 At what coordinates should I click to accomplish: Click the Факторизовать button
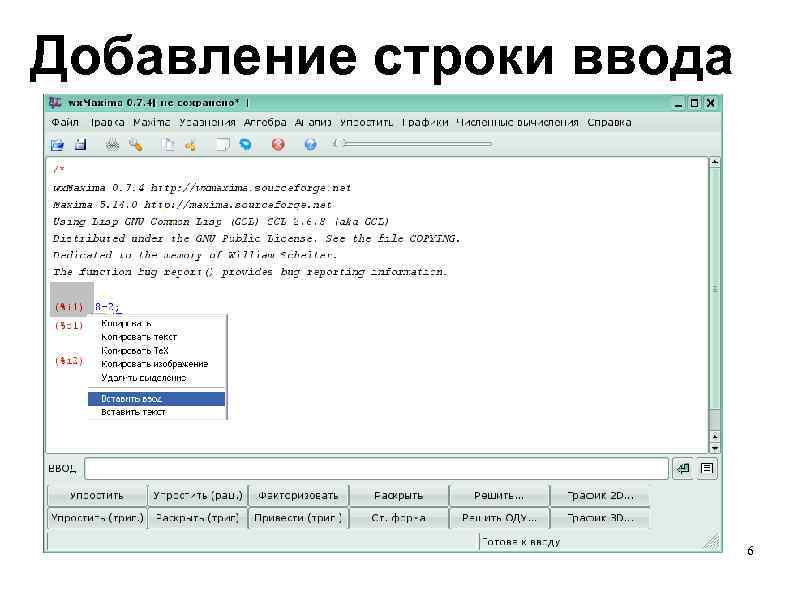point(298,496)
